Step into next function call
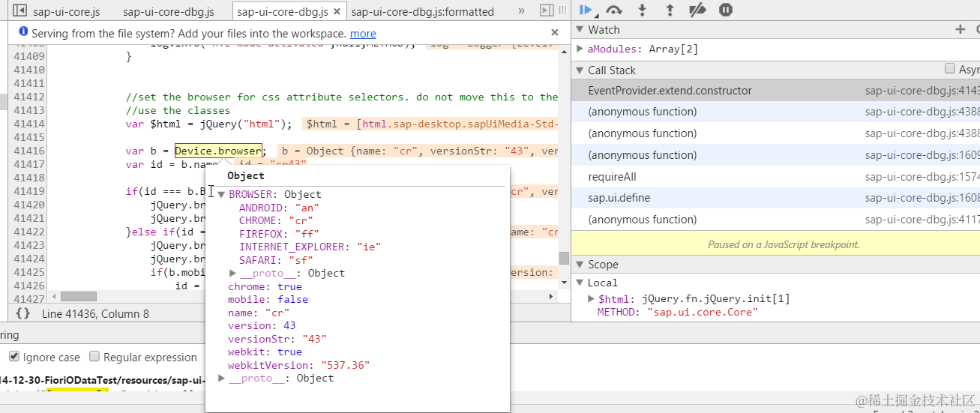This screenshot has width=980, height=413. click(642, 10)
